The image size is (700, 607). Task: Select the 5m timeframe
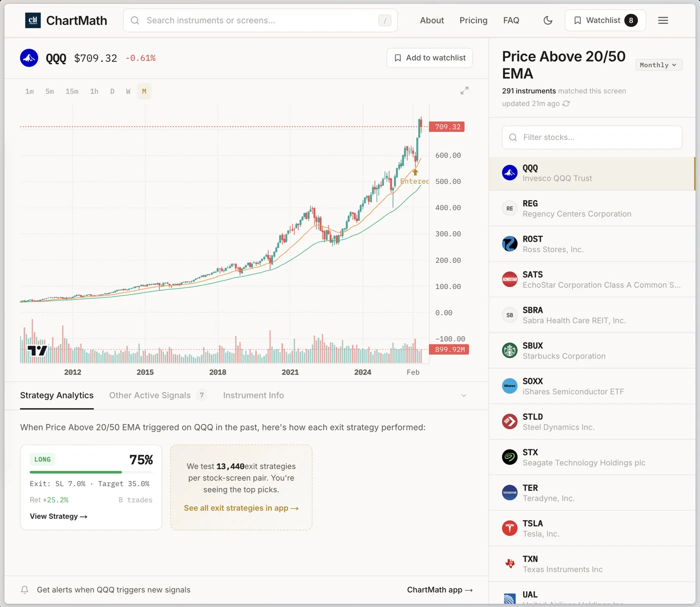tap(49, 91)
